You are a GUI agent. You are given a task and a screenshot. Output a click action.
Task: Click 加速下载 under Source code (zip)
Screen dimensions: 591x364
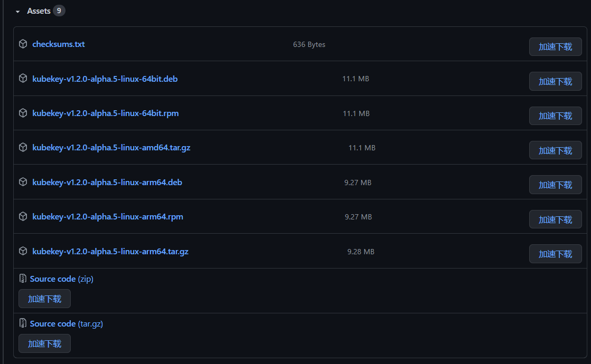click(x=44, y=299)
